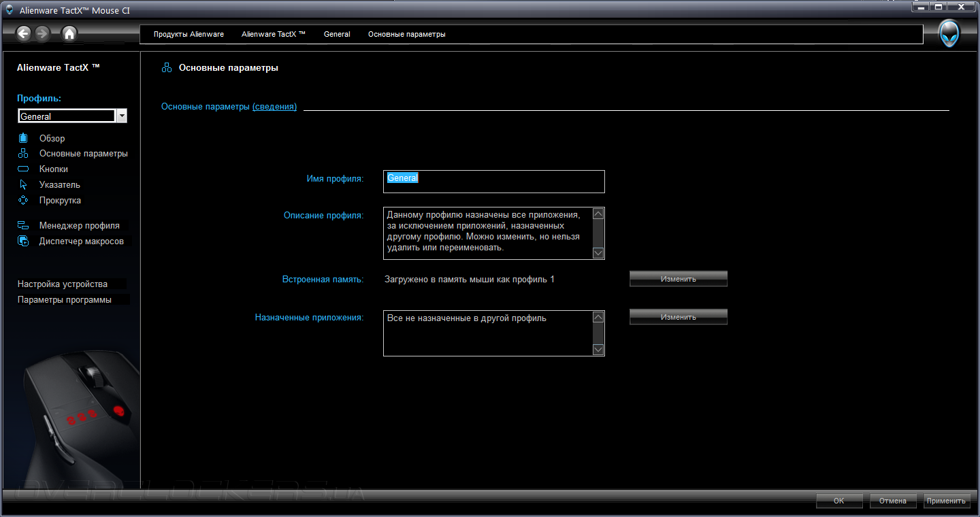
Task: Click Изменить next to Встроенная память
Action: pos(679,279)
